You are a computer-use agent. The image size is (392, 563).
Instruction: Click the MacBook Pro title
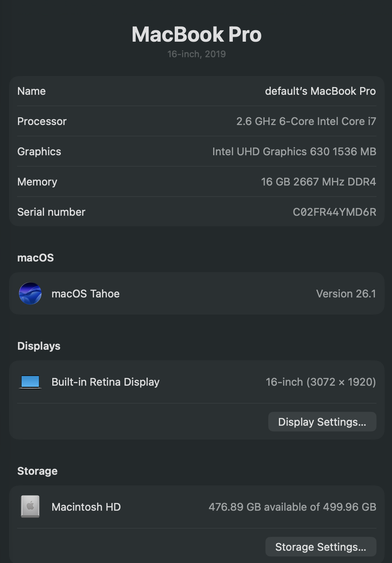(196, 34)
